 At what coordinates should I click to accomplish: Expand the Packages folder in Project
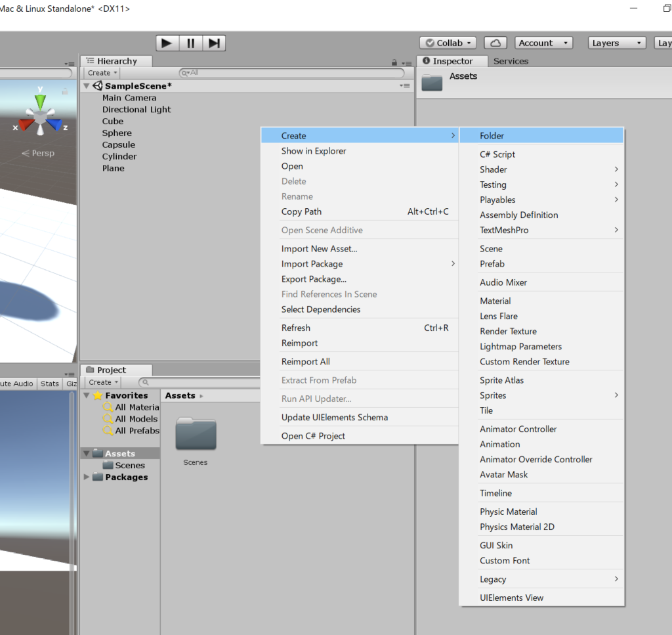tap(87, 477)
